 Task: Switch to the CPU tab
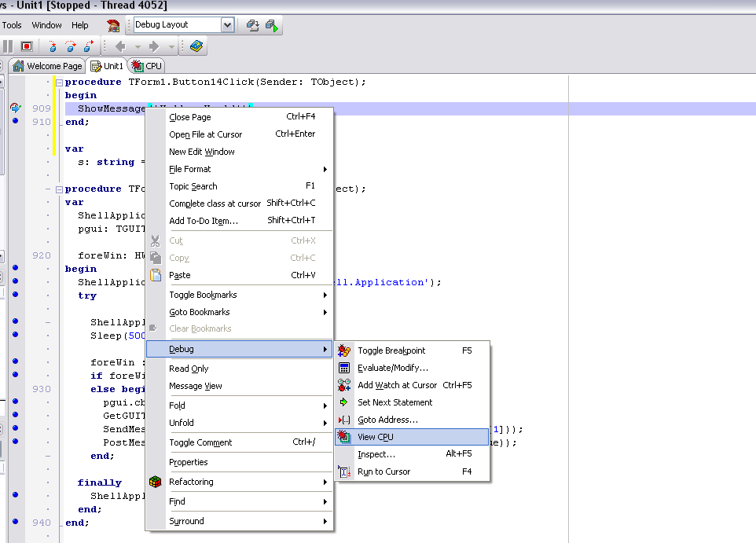tap(147, 66)
